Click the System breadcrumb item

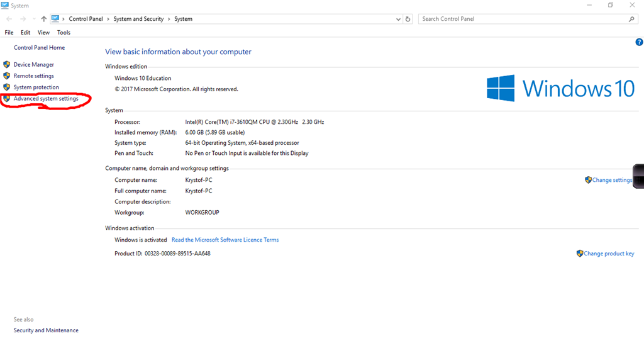[183, 19]
